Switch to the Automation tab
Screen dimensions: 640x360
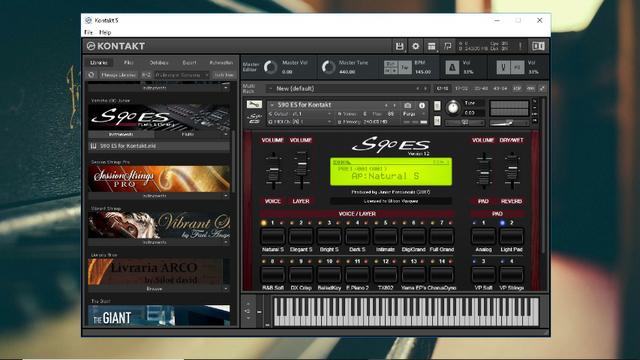click(x=221, y=63)
